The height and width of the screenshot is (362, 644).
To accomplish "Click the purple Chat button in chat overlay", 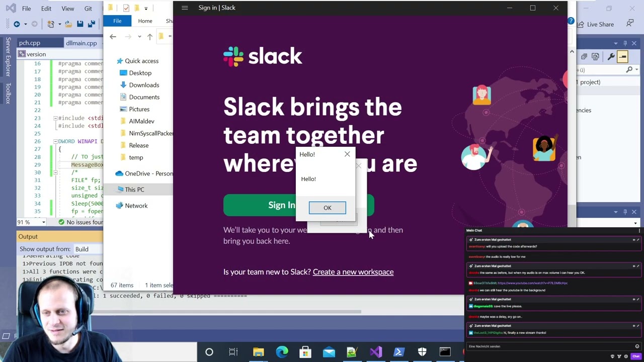I will 636,356.
